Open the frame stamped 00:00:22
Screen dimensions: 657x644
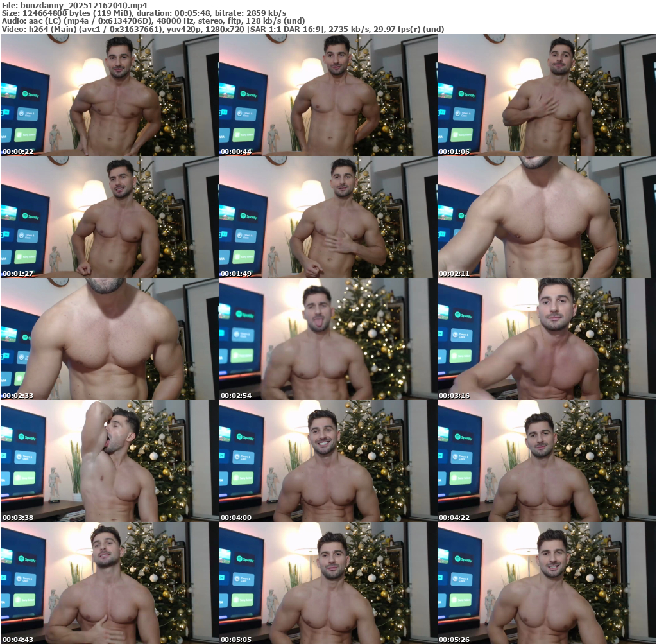(x=110, y=95)
